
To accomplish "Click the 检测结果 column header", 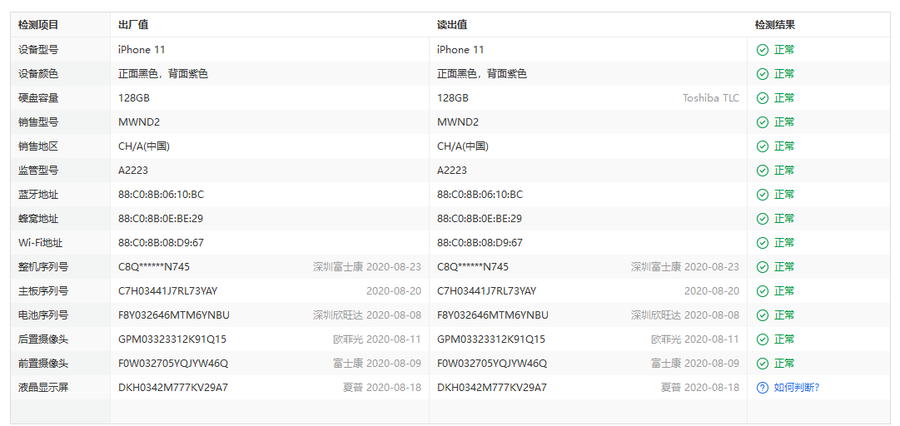I will tap(775, 25).
